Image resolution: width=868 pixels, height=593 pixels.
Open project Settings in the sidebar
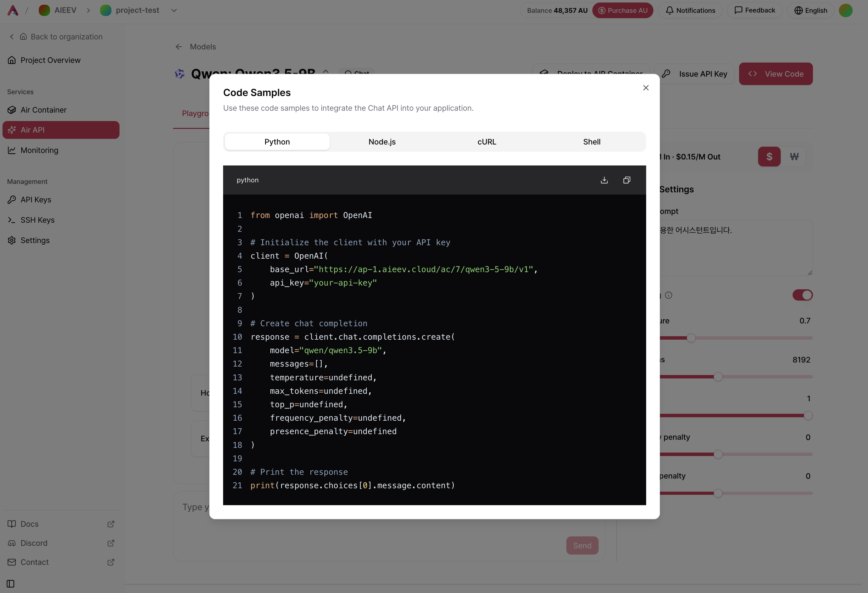[61, 240]
